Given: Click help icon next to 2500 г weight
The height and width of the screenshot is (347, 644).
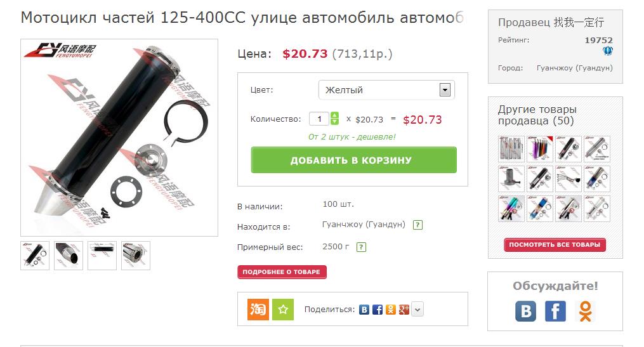Looking at the screenshot, I should (361, 247).
